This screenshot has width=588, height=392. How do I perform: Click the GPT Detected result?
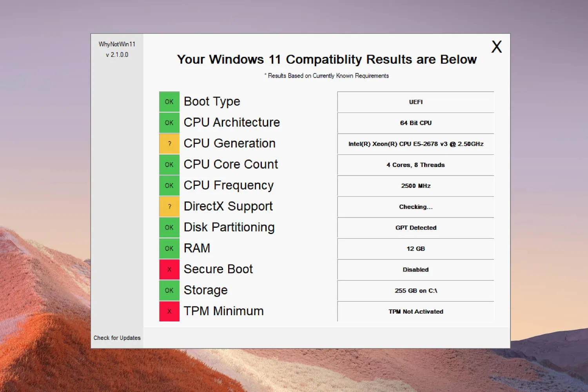[x=416, y=228]
